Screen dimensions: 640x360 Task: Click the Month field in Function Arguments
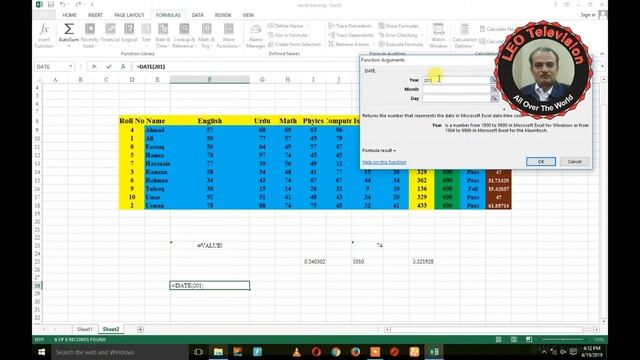point(456,89)
